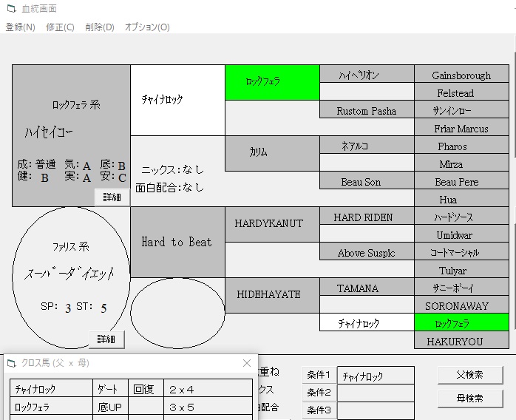Click the ハイペリオン pedigree cell
Screen dimensions: 516x420
[x=367, y=74]
